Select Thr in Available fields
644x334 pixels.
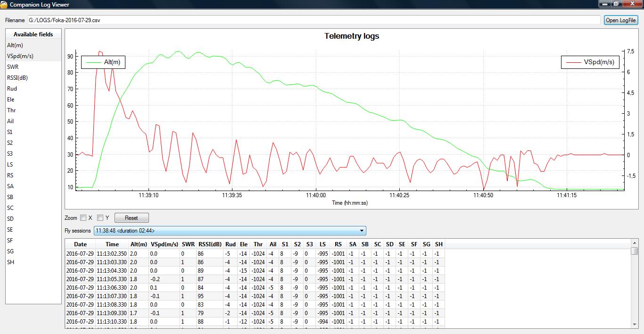pos(33,110)
